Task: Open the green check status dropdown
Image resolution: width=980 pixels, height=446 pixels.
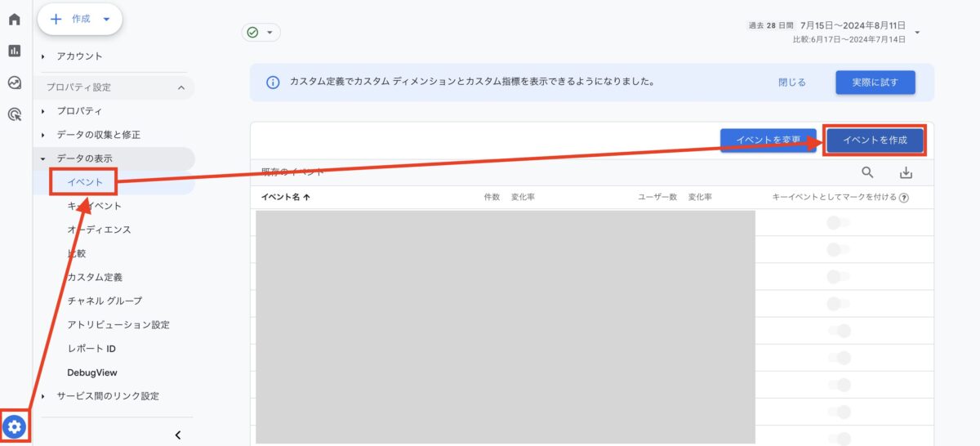Action: 261,33
